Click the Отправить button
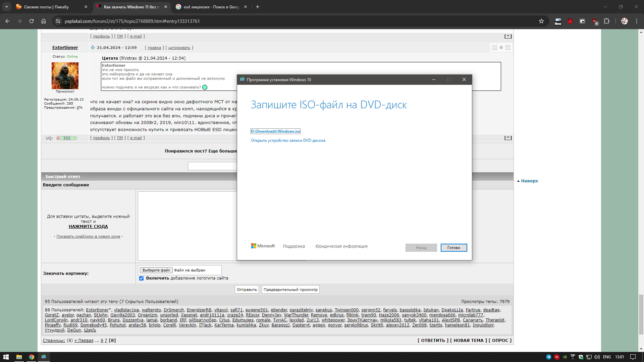Image resolution: width=644 pixels, height=362 pixels. pos(247,290)
